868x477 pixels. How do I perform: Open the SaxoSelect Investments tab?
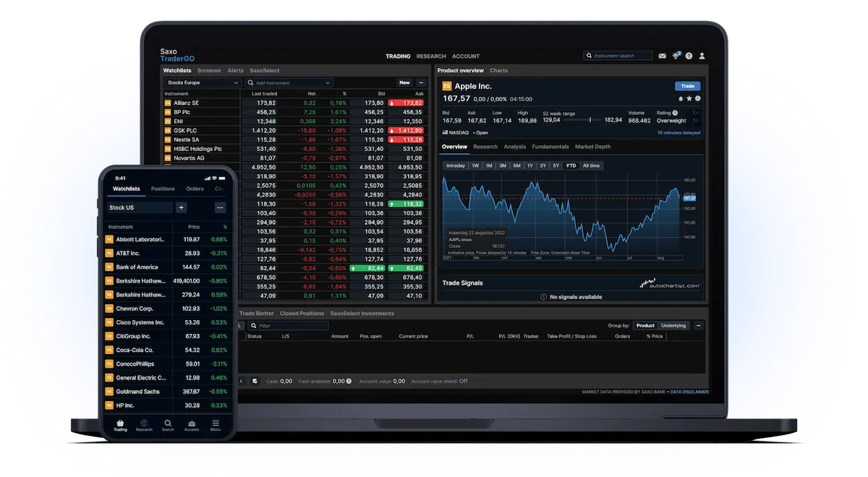coord(362,314)
